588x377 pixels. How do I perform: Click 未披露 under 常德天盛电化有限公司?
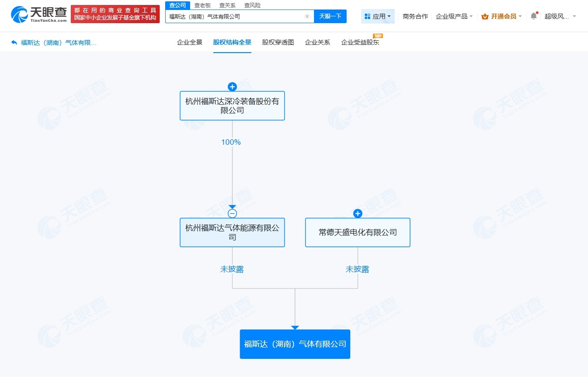(358, 269)
